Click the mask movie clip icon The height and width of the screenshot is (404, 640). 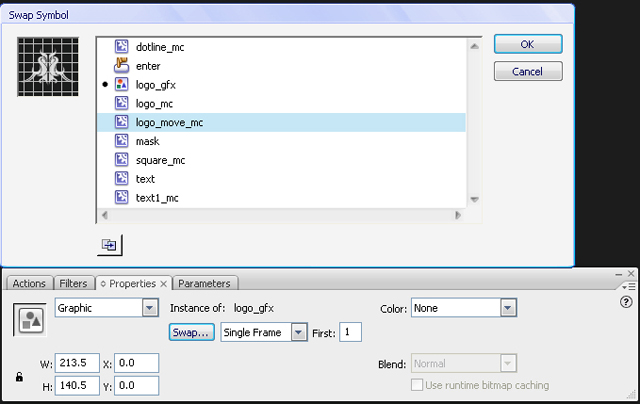coord(121,141)
